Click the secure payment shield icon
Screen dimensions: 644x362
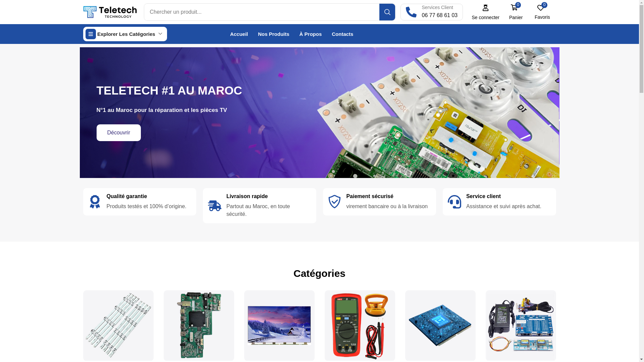(x=334, y=202)
